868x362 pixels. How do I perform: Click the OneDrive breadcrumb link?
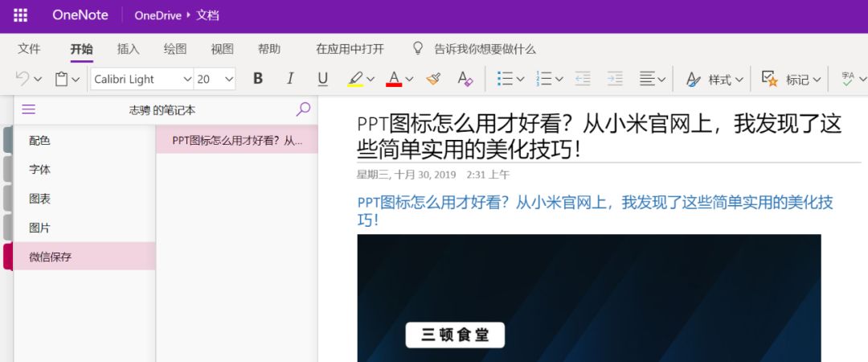tap(158, 15)
